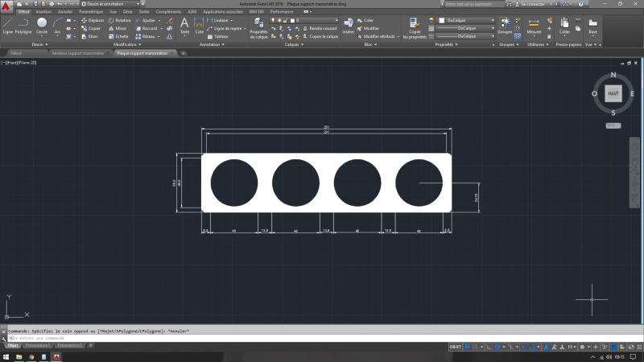Open the DuCalque color dropdown

tap(466, 20)
